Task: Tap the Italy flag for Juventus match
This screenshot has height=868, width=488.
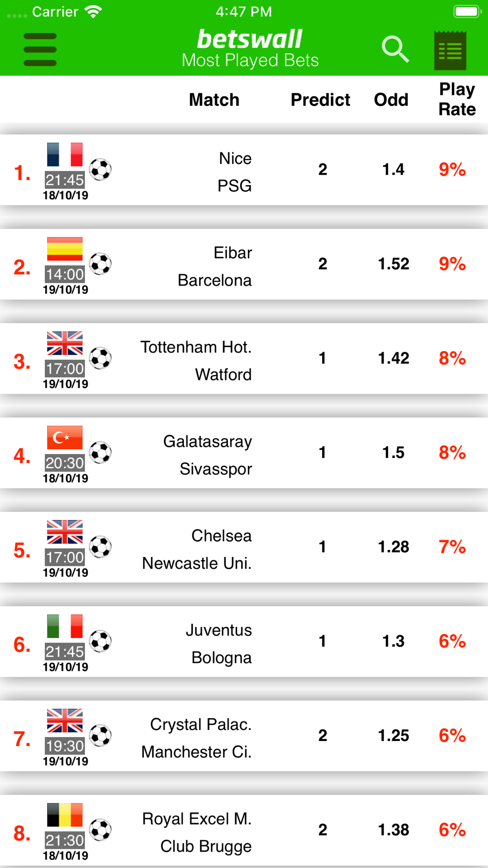Action: [65, 626]
